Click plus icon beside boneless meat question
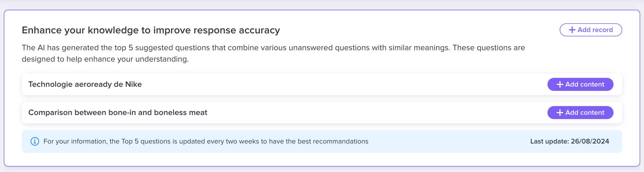The width and height of the screenshot is (644, 172). [560, 113]
